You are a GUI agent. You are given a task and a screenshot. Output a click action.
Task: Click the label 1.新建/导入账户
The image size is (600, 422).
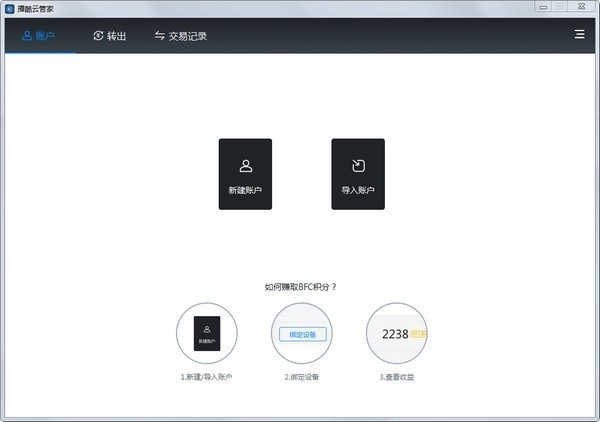[x=206, y=377]
